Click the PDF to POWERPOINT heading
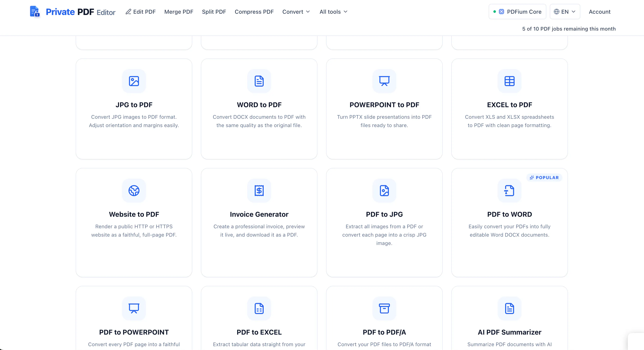Screen dimensions: 644x350 click(x=134, y=332)
